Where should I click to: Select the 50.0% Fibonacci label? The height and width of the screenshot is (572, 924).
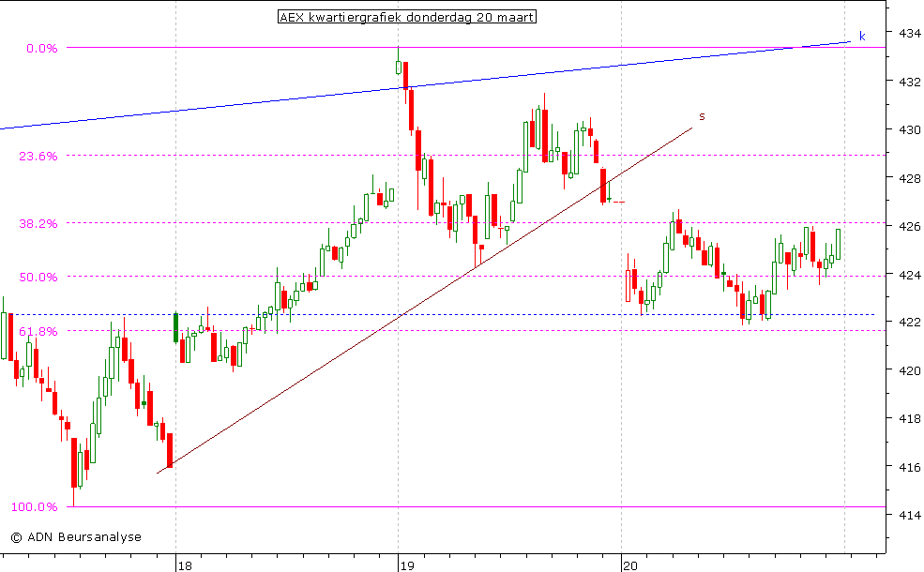tap(38, 277)
